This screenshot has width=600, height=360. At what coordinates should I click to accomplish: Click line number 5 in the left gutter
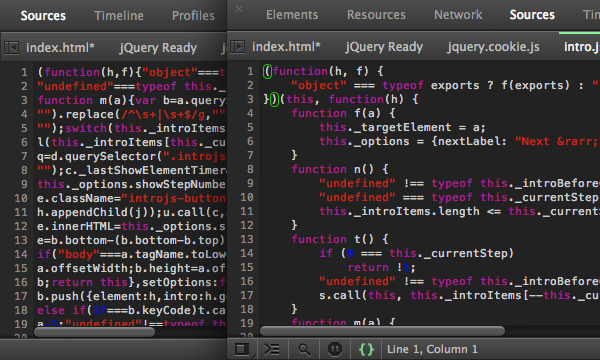(24, 128)
